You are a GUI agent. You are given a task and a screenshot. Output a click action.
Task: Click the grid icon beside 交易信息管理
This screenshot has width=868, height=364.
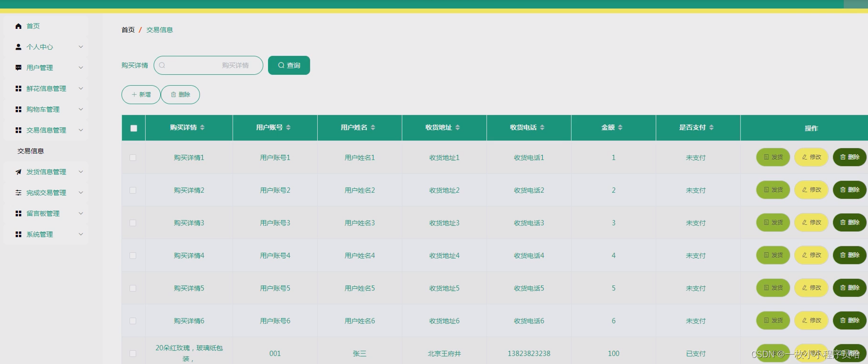18,130
